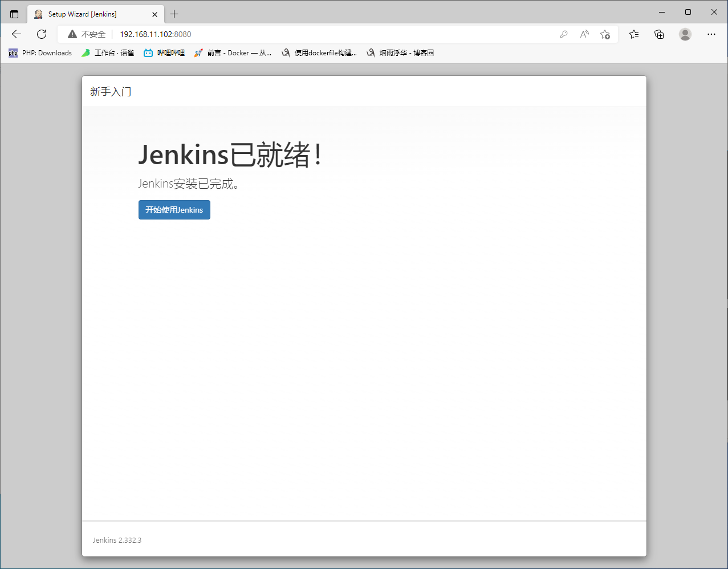Close the Setup Wizard [Jenkins] tab
The width and height of the screenshot is (728, 569).
click(x=154, y=14)
